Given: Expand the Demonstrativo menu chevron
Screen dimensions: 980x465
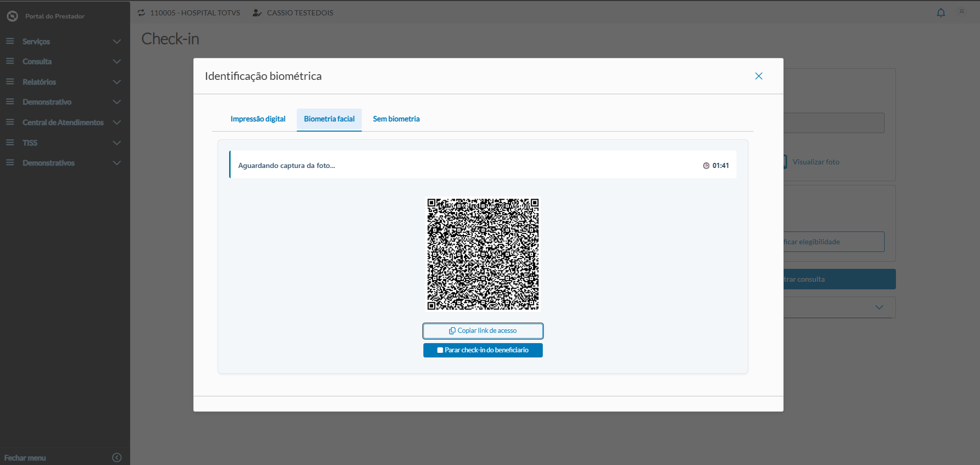Looking at the screenshot, I should (x=117, y=102).
